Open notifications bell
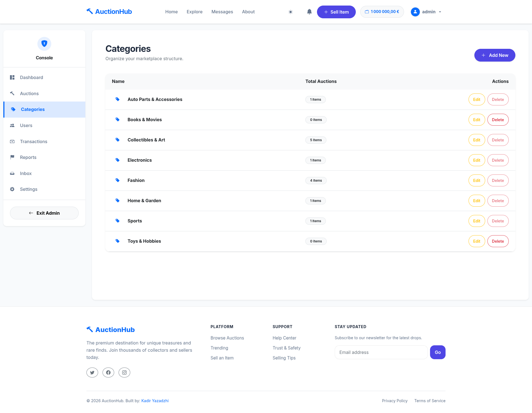The height and width of the screenshot is (413, 532). click(x=310, y=12)
